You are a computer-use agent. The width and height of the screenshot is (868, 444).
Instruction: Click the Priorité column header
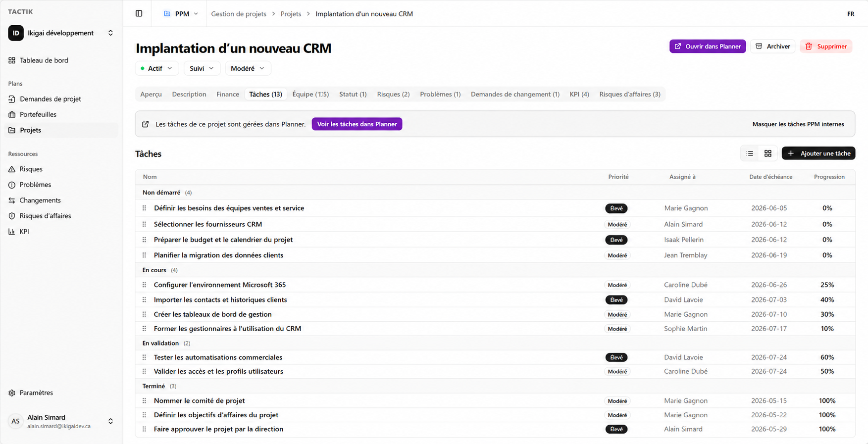618,177
